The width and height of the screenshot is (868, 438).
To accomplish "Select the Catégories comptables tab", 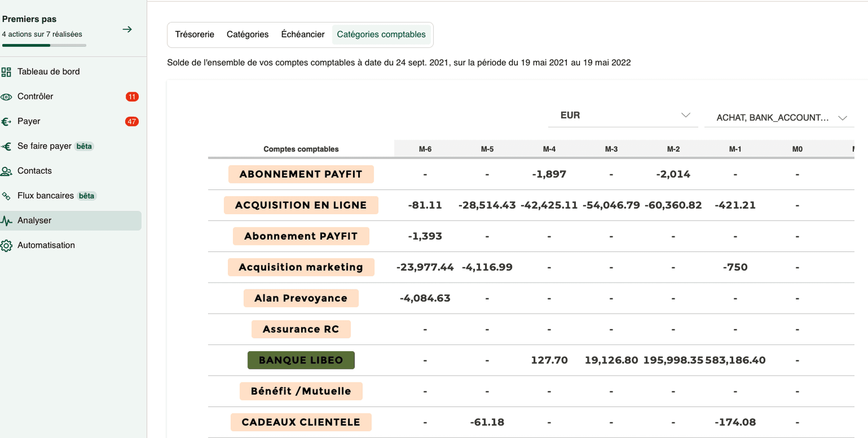I will 381,34.
